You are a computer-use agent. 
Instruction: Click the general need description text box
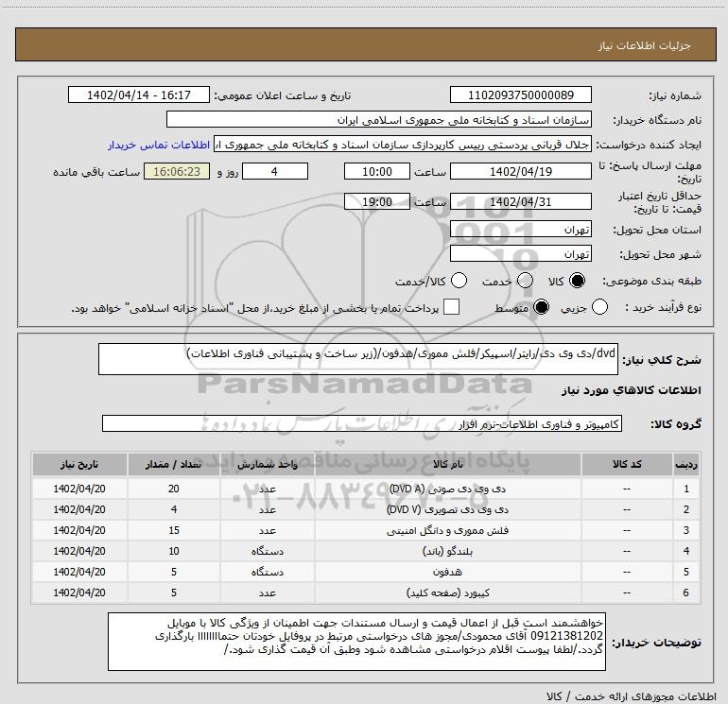click(358, 359)
